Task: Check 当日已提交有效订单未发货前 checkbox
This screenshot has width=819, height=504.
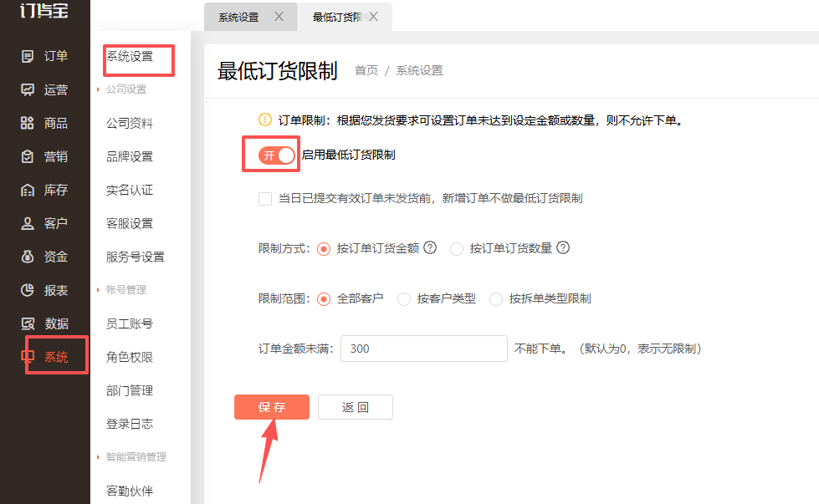Action: coord(265,199)
